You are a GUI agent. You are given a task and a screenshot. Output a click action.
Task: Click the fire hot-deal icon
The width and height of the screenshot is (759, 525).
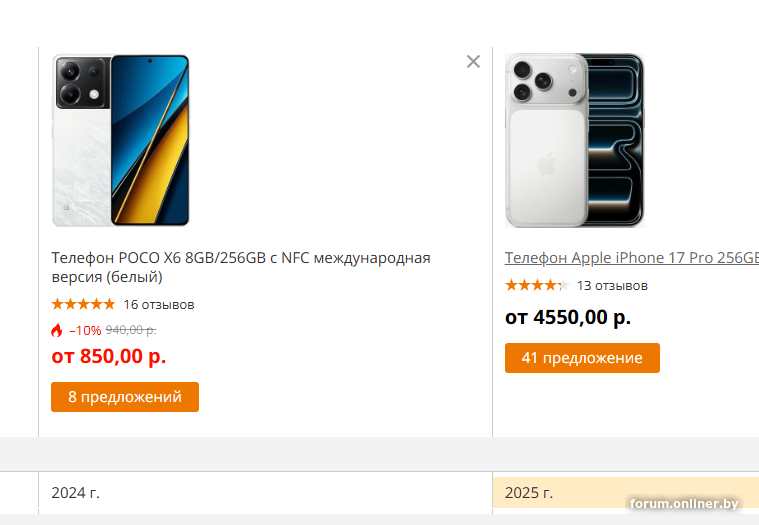(x=57, y=330)
